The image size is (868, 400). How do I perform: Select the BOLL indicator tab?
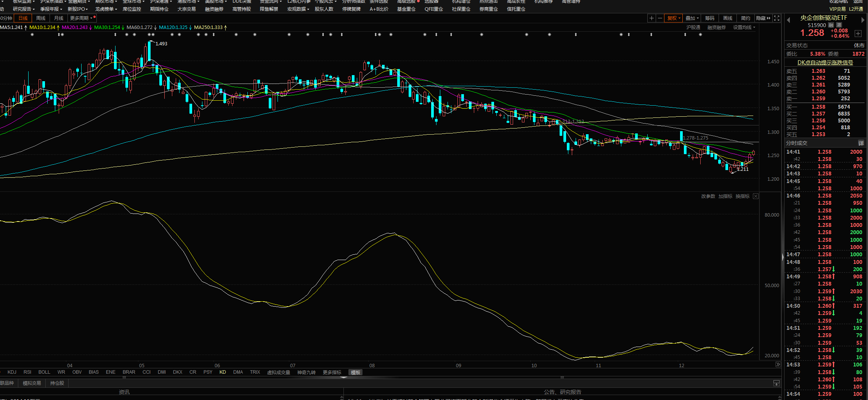(44, 372)
